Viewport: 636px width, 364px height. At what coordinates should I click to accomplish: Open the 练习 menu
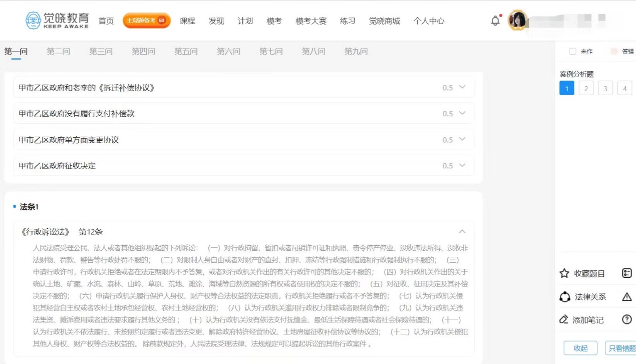pyautogui.click(x=348, y=21)
